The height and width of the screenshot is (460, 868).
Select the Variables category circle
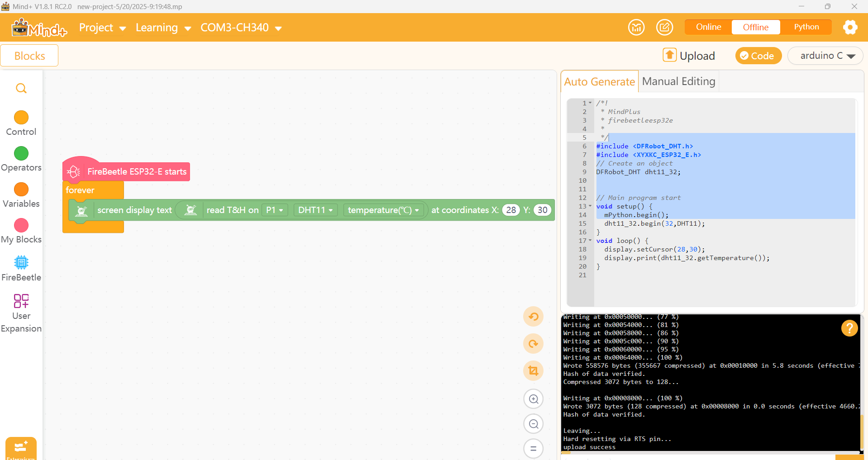click(21, 189)
